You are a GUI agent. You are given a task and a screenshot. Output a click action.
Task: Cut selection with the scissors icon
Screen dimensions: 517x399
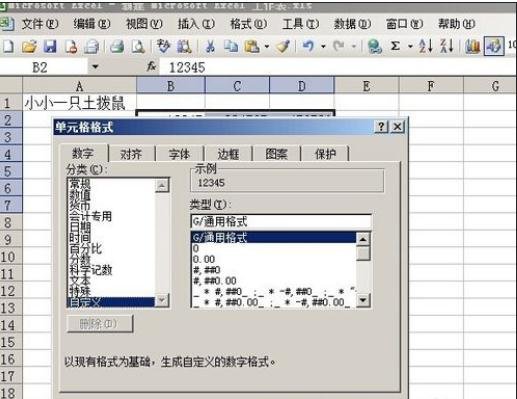tap(210, 46)
